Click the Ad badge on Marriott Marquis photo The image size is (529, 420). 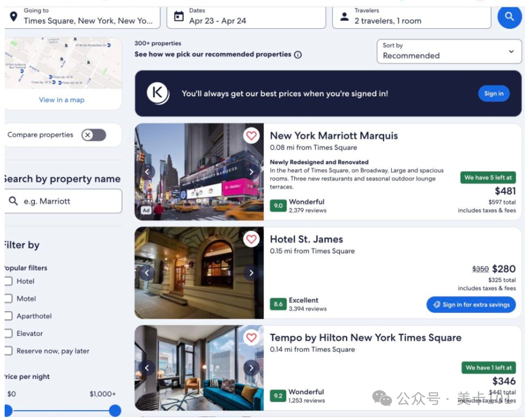click(146, 210)
